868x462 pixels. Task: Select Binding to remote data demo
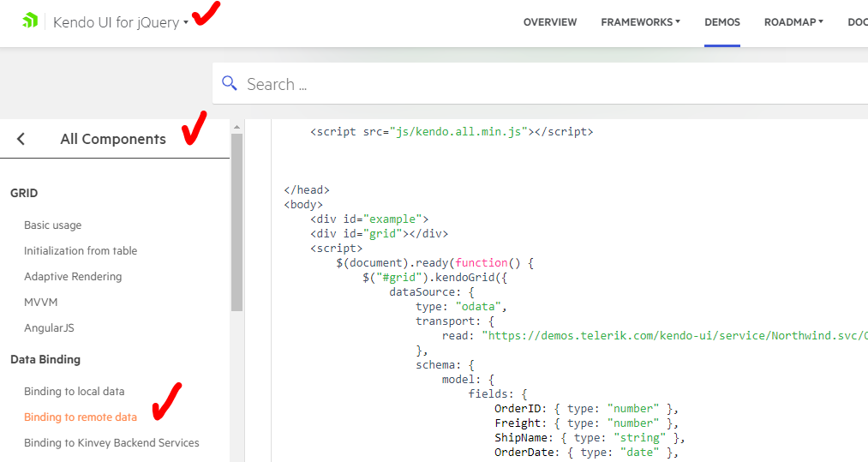point(81,417)
